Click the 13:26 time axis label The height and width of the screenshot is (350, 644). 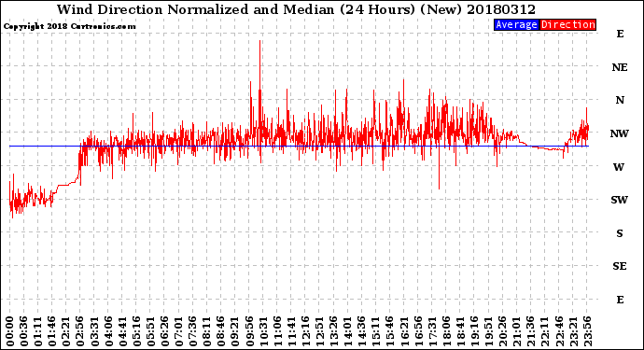pyautogui.click(x=333, y=331)
